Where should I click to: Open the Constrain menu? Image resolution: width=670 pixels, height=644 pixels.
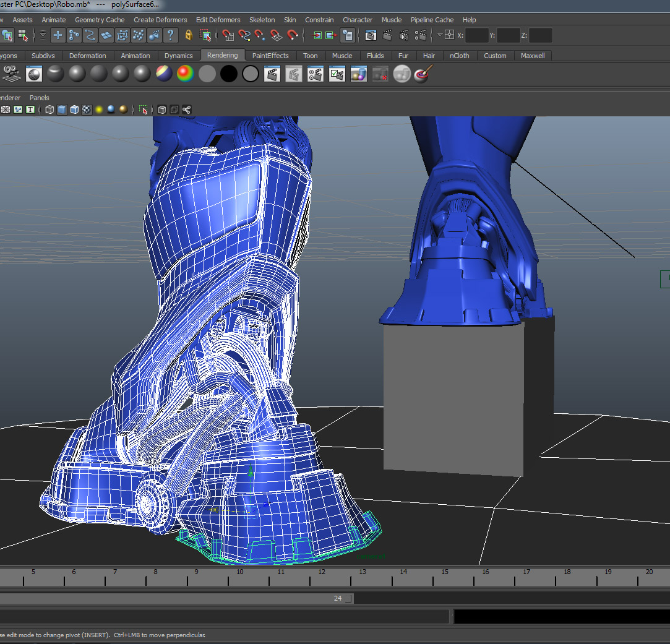319,20
